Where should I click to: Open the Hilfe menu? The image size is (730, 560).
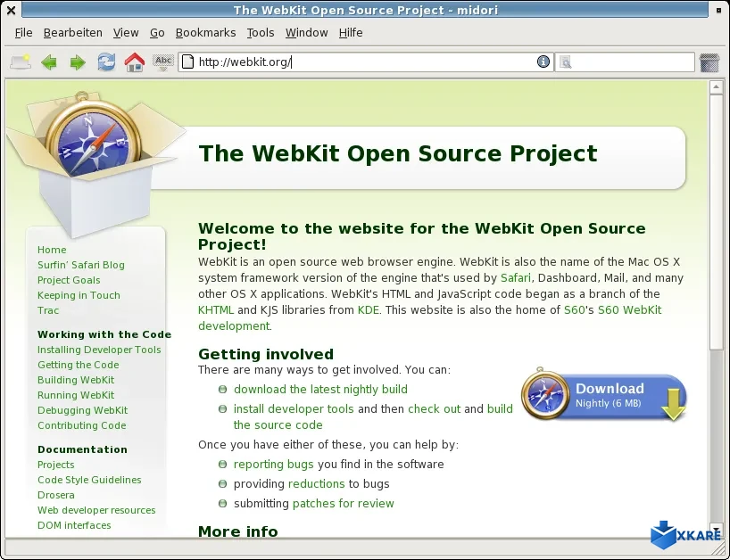point(351,33)
